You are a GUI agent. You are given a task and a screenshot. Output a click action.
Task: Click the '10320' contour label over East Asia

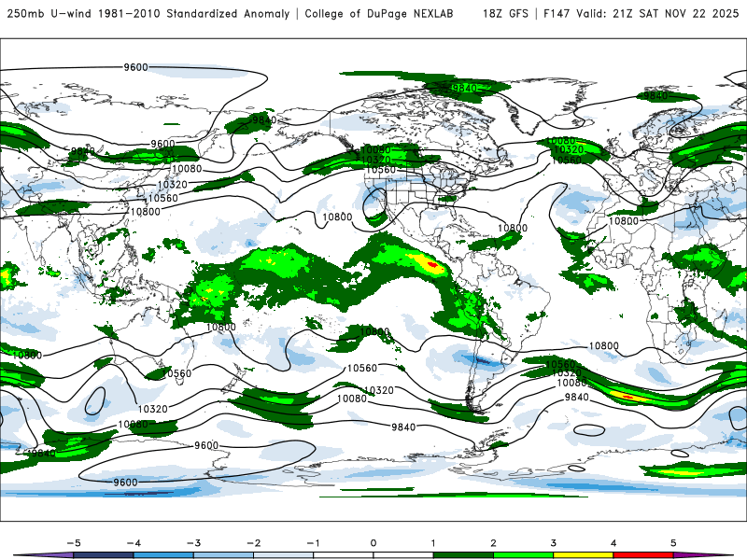pos(173,185)
